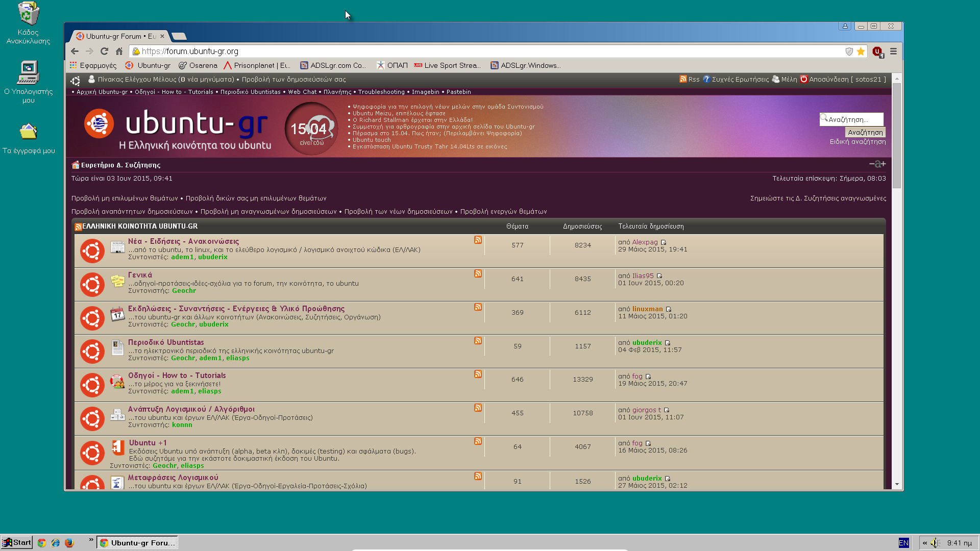The image size is (980, 551).
Task: Open Ο Υπολογιστής μου desktop icon
Action: (x=28, y=82)
